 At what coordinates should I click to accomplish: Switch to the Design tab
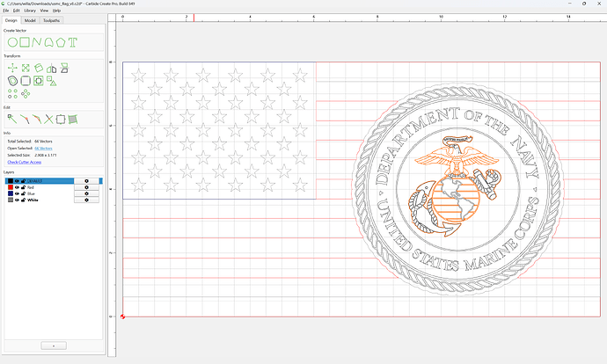[x=11, y=20]
